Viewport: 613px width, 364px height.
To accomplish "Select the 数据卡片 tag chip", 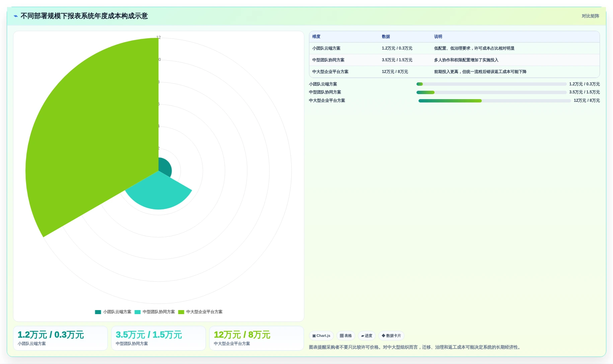I will pyautogui.click(x=391, y=336).
